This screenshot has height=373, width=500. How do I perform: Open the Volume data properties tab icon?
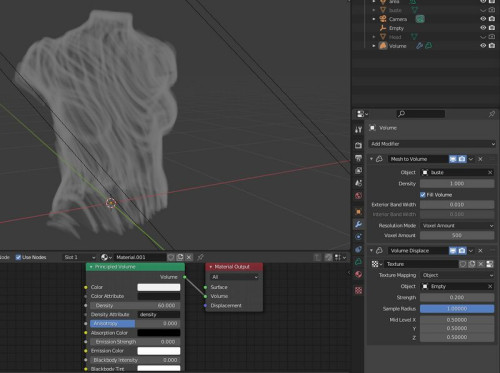(x=358, y=262)
